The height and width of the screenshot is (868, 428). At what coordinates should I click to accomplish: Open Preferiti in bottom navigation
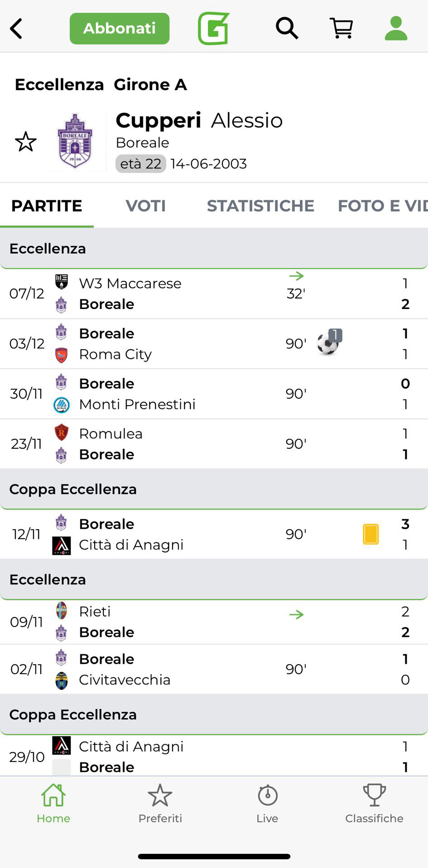160,804
